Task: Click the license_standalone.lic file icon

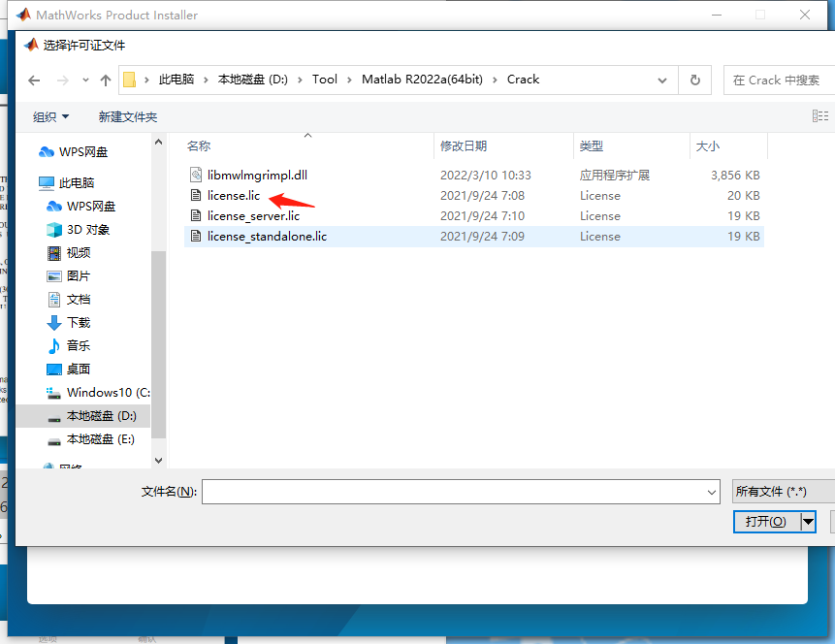Action: point(196,236)
